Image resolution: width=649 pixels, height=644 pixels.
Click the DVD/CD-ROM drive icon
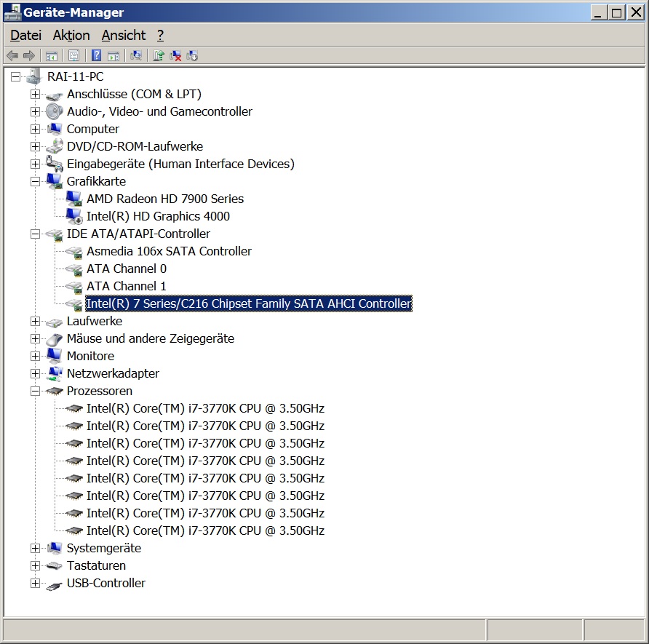(x=55, y=146)
